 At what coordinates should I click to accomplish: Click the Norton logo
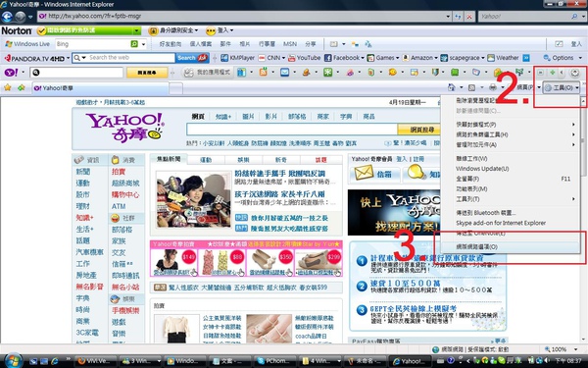[x=17, y=30]
